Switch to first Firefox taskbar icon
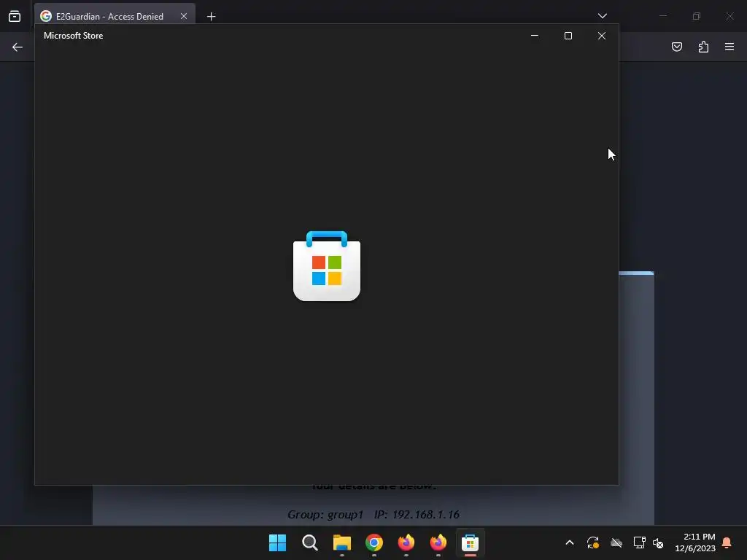 [x=406, y=542]
